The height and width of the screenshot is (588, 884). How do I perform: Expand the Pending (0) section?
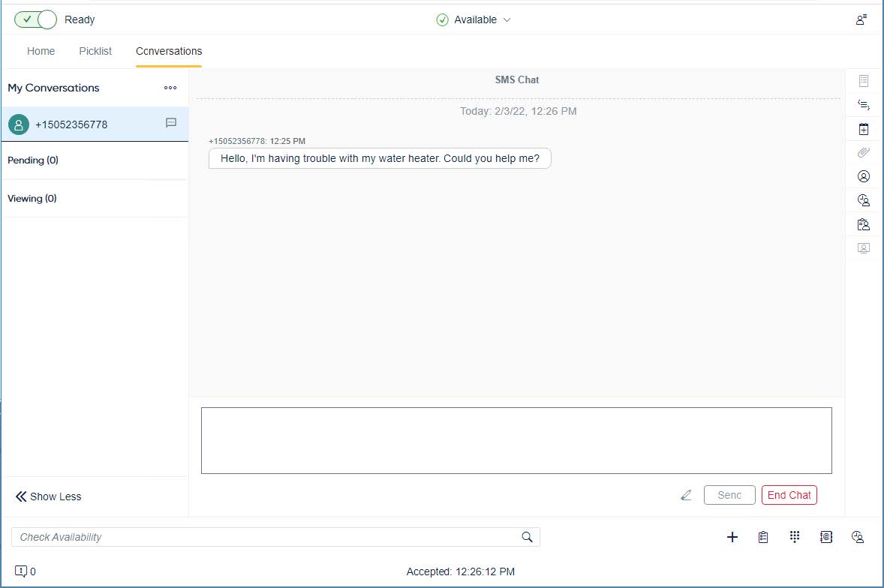point(33,160)
